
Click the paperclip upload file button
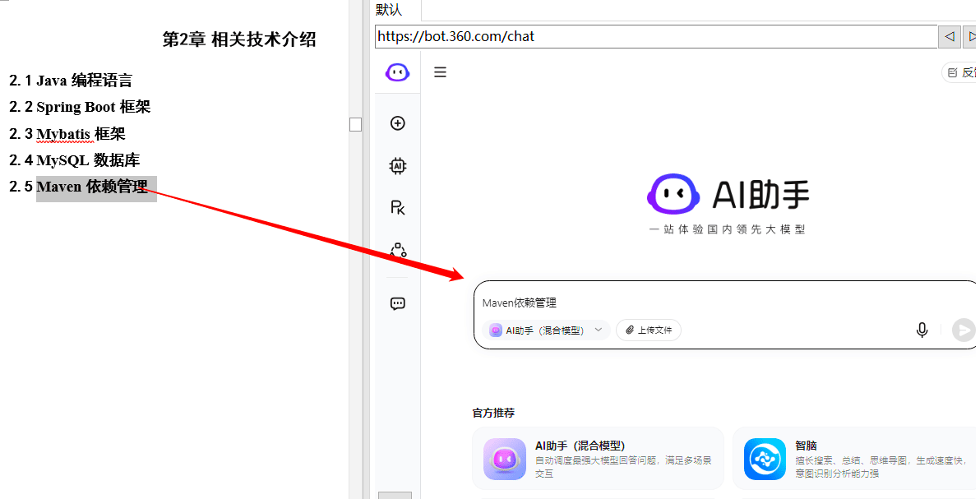649,330
